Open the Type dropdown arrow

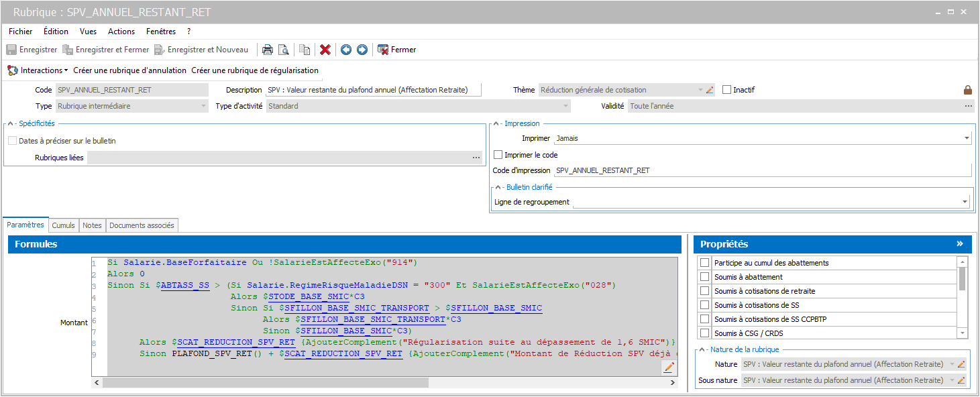(x=204, y=106)
